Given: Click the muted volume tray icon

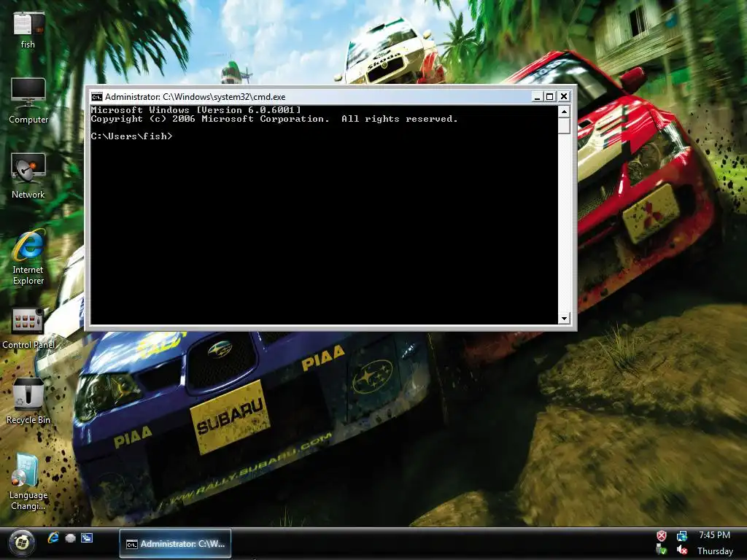Looking at the screenshot, I should [682, 551].
